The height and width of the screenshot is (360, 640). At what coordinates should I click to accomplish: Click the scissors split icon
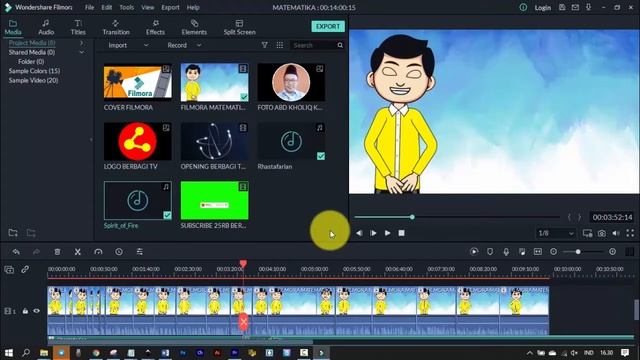[x=78, y=252]
